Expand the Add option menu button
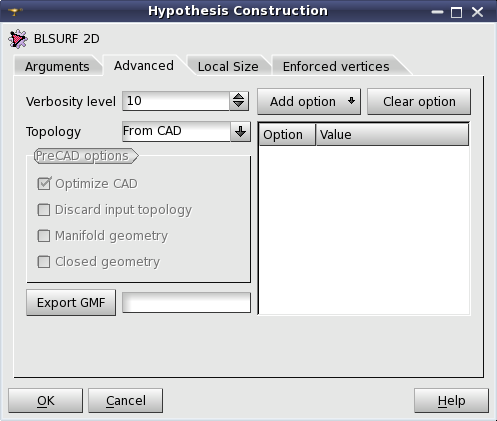Image resolution: width=497 pixels, height=421 pixels. pos(309,102)
